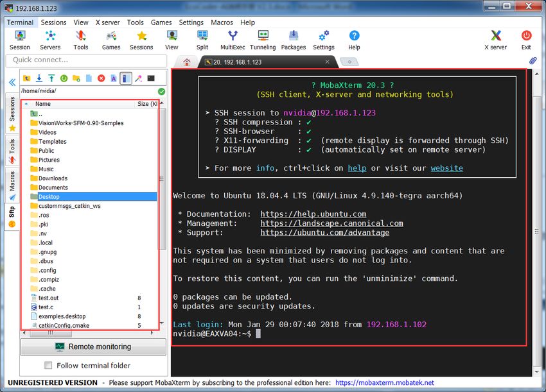Click the magic wand icon in SFTP toolbar
Viewport: 546px width, 392px height.
coord(139,78)
